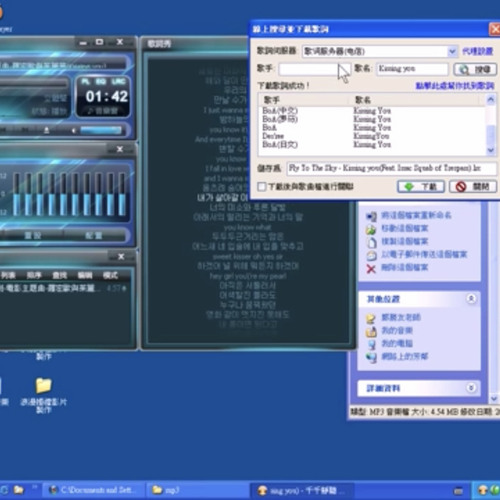Click the 歌名 input containing 'Kissing you'
The width and height of the screenshot is (500, 500).
point(412,69)
